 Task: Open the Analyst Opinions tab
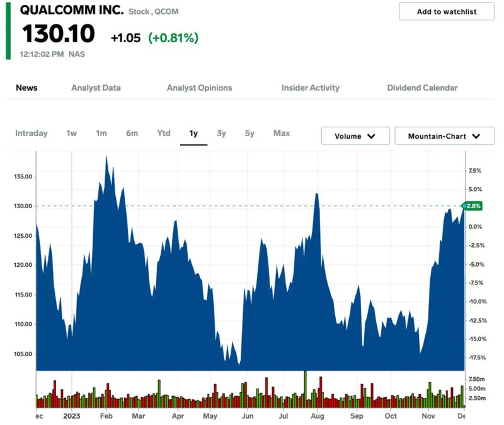coord(199,88)
